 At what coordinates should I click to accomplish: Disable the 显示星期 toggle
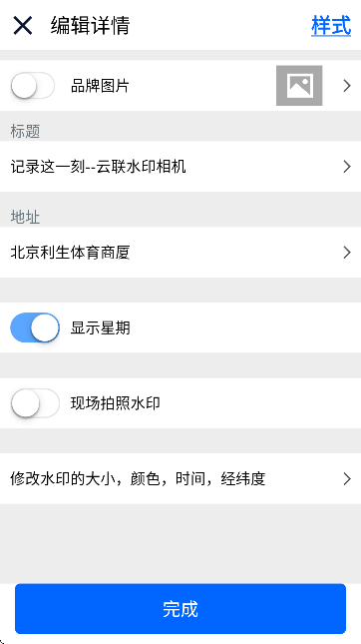[35, 327]
